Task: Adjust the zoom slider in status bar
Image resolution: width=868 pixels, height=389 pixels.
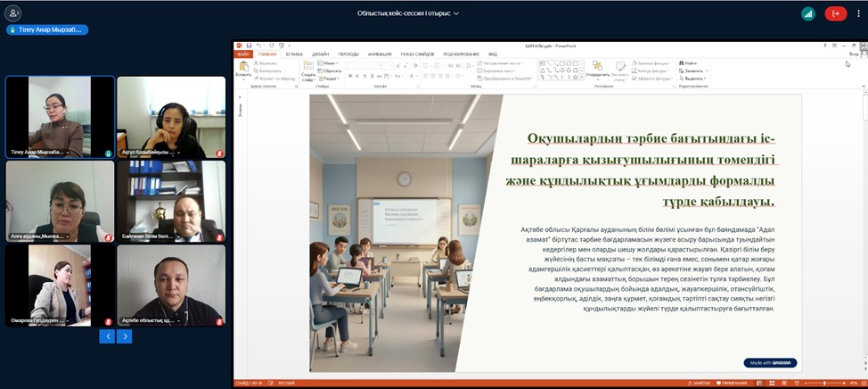Action: point(824,384)
